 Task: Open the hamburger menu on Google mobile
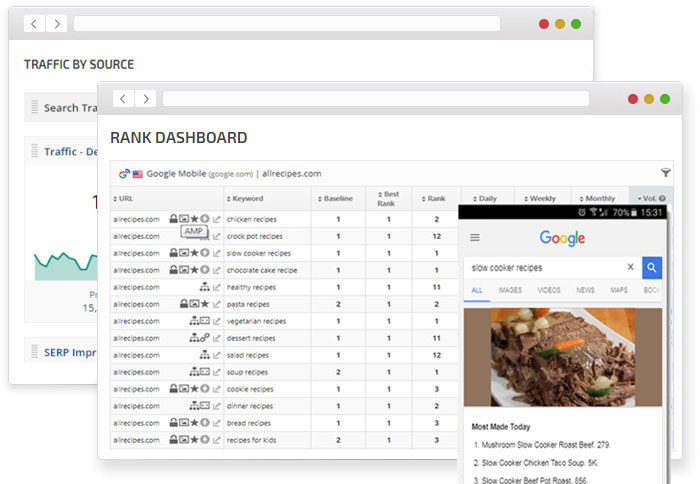click(x=475, y=238)
